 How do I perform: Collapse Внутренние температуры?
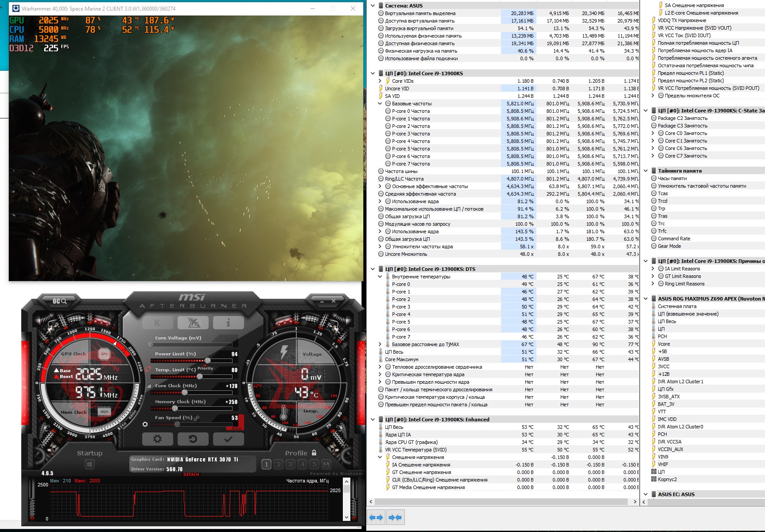pyautogui.click(x=380, y=277)
